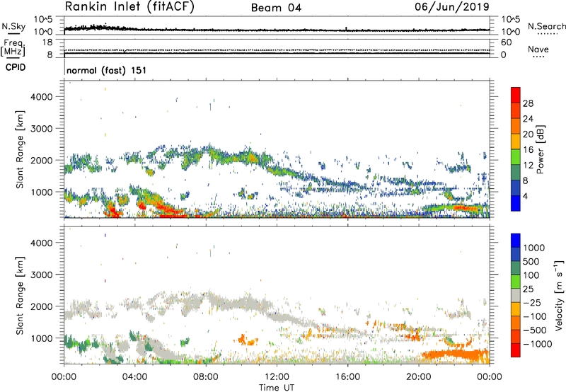Click the '16' power color bar label
The image size is (566, 392).
(528, 150)
